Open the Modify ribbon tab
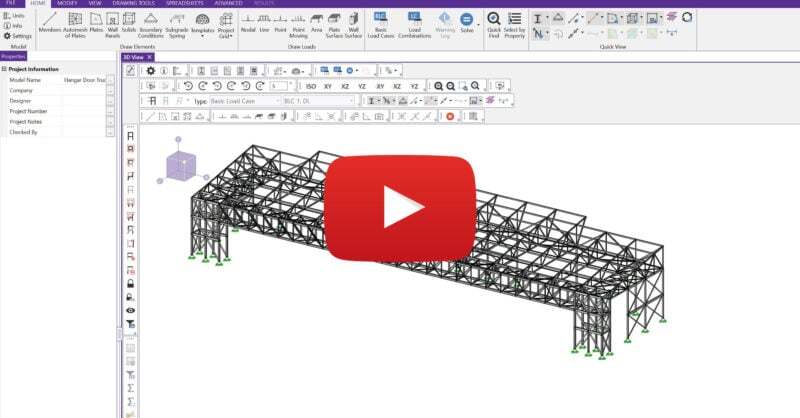 click(x=67, y=4)
